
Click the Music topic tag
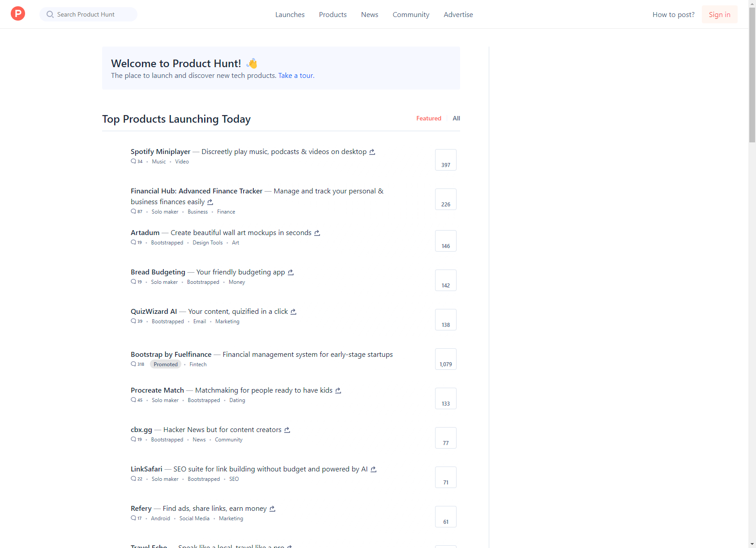click(x=159, y=162)
